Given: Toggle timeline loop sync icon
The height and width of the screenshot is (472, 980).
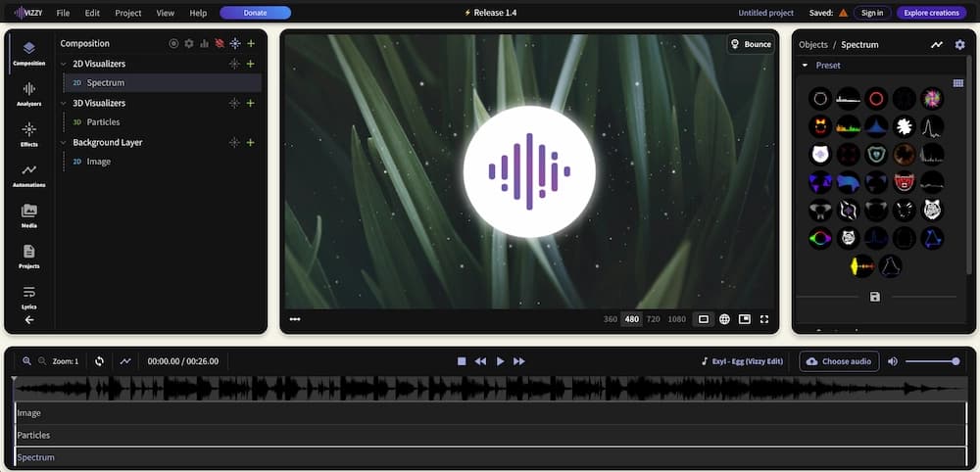Looking at the screenshot, I should click(x=99, y=361).
